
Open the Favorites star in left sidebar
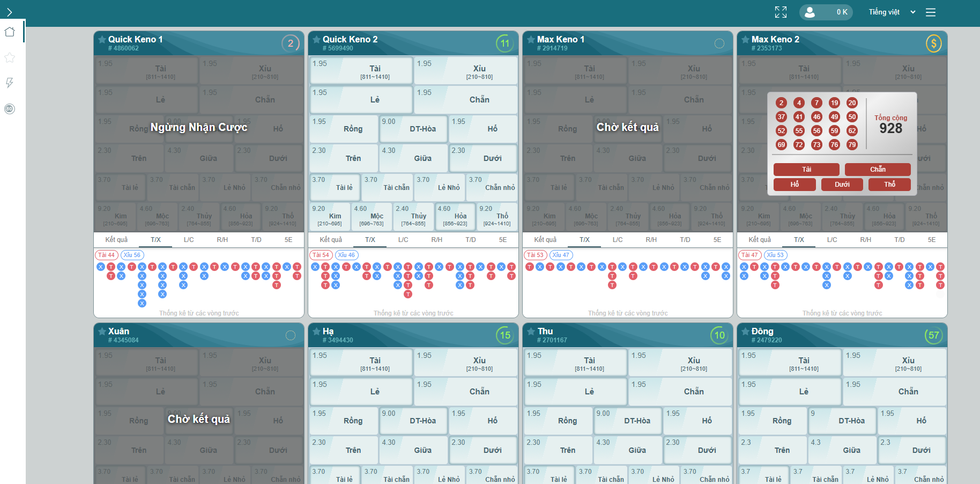pyautogui.click(x=10, y=57)
